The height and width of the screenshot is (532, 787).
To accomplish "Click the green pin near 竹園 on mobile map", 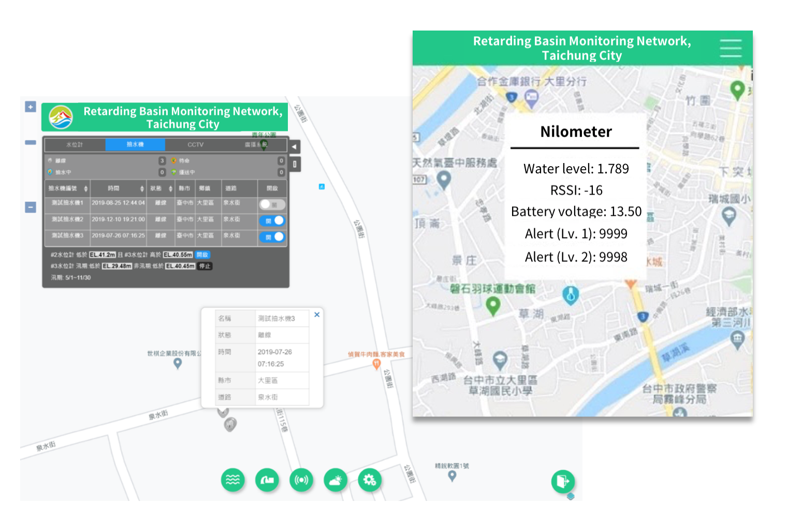I will (x=737, y=91).
